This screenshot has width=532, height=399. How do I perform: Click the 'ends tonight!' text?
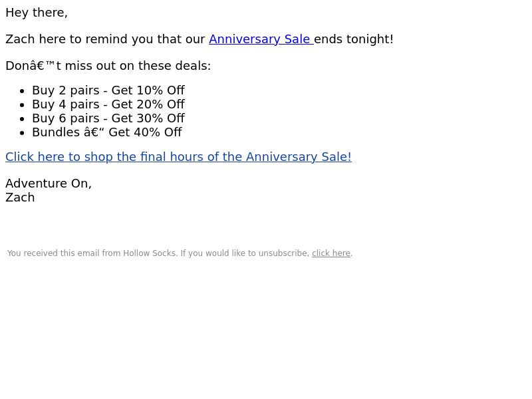[x=354, y=39]
